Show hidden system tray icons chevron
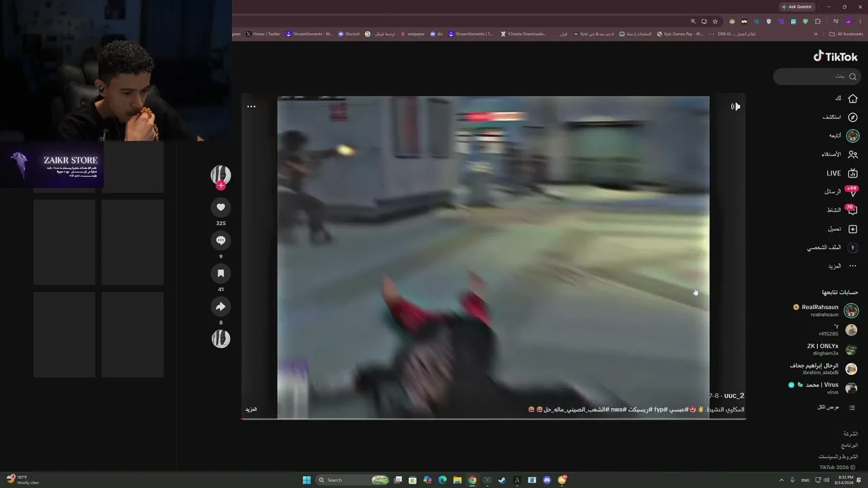Image resolution: width=868 pixels, height=488 pixels. tap(781, 480)
